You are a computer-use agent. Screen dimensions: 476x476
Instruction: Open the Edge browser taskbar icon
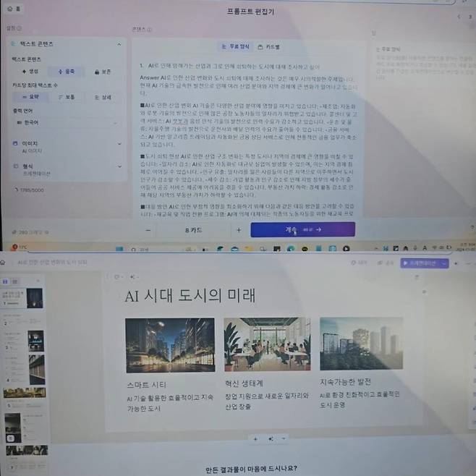290,249
